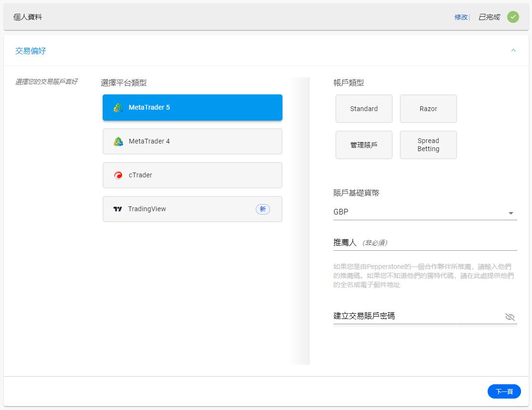Click the MetaTrader 4 logo icon
This screenshot has height=410, width=532.
point(118,141)
